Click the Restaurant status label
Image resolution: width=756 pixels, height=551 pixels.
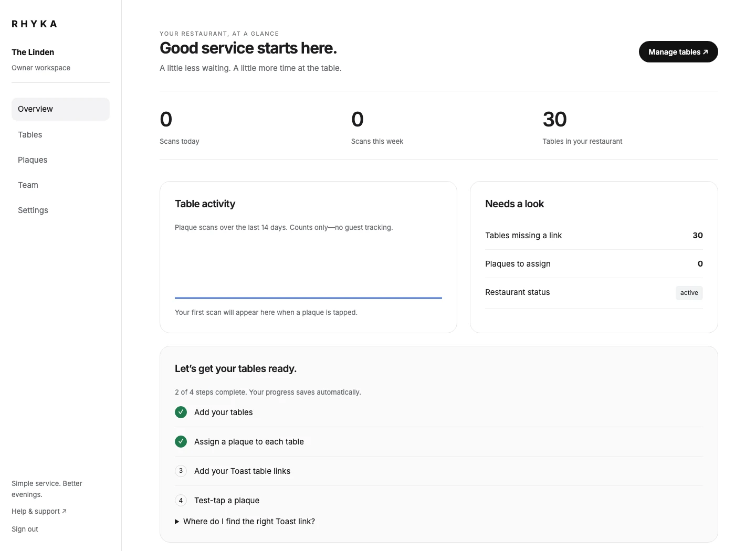[x=518, y=292]
